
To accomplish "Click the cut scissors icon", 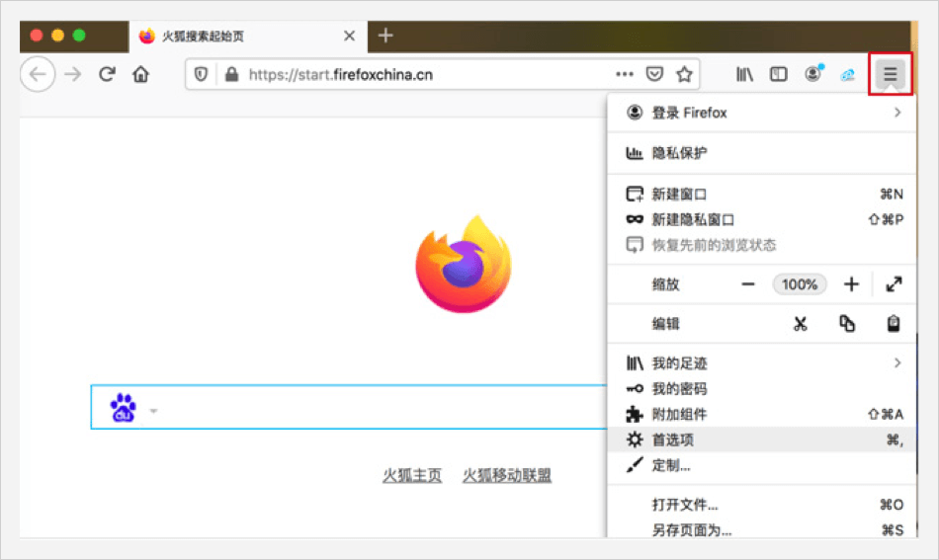I will click(x=801, y=324).
